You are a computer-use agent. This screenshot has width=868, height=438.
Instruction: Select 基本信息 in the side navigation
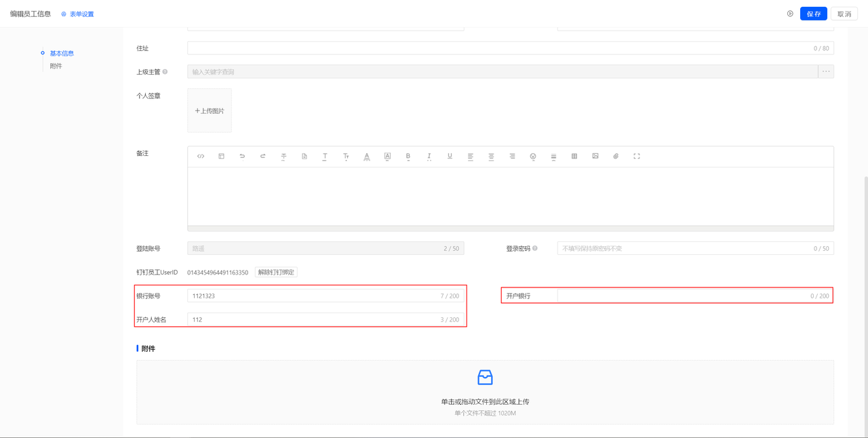[62, 54]
